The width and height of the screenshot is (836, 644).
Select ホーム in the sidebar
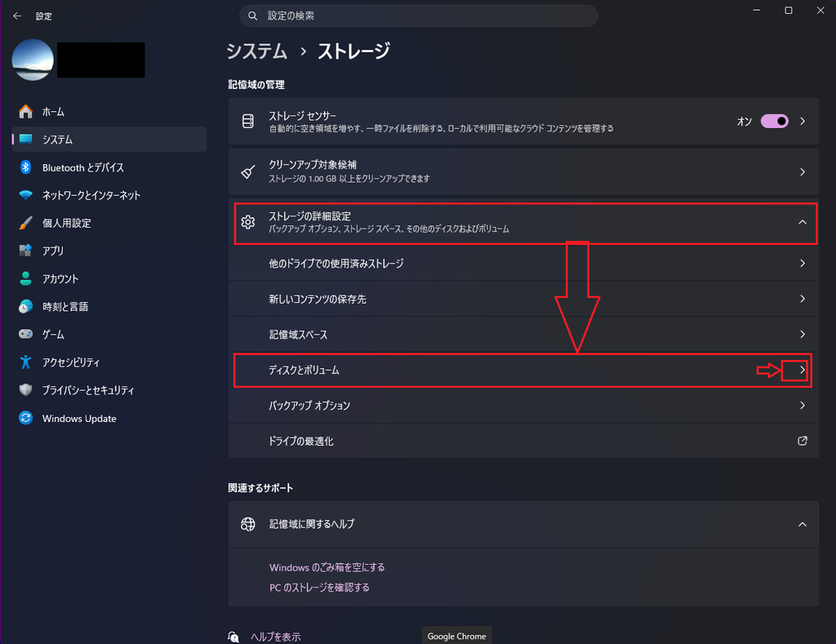pyautogui.click(x=109, y=112)
